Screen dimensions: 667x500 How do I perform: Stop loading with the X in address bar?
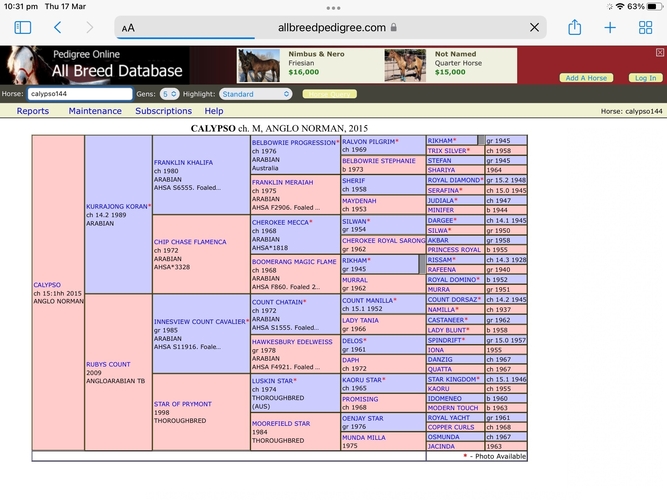[x=534, y=28]
